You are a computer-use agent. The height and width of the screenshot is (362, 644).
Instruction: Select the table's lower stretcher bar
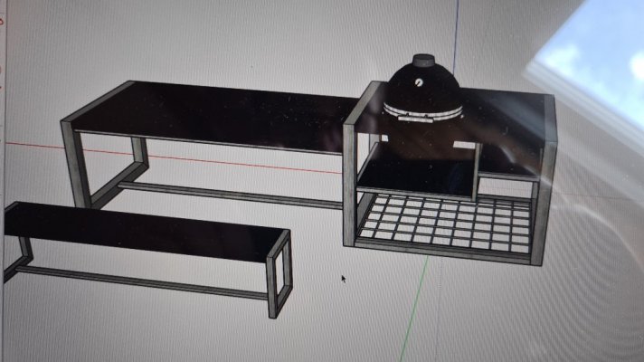pos(230,195)
